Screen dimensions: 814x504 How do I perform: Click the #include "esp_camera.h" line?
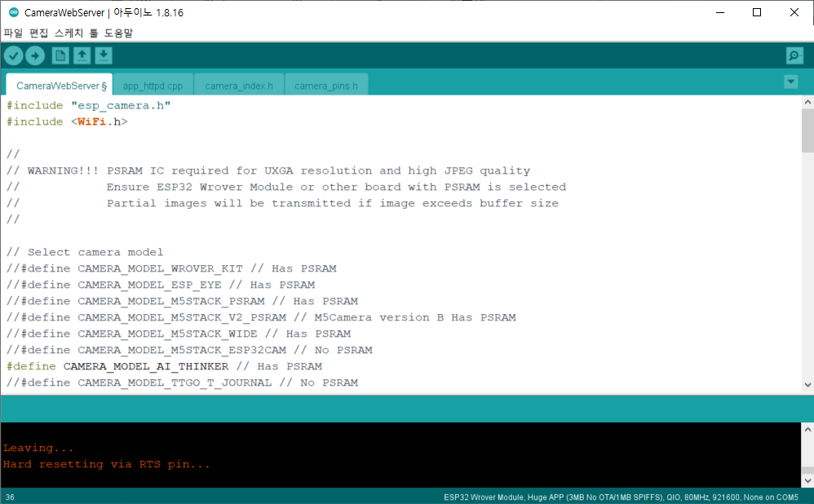pyautogui.click(x=89, y=105)
